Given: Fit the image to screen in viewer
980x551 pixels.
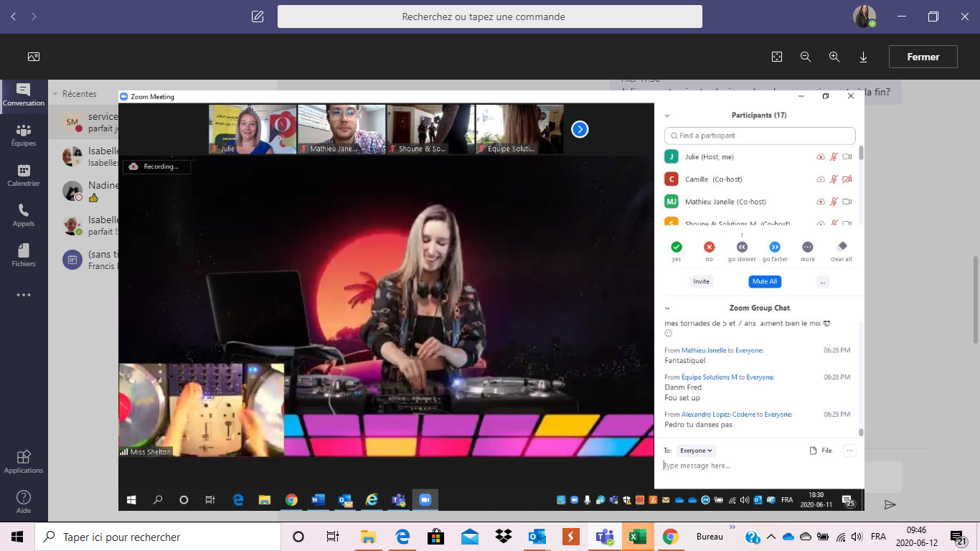Looking at the screenshot, I should [776, 57].
